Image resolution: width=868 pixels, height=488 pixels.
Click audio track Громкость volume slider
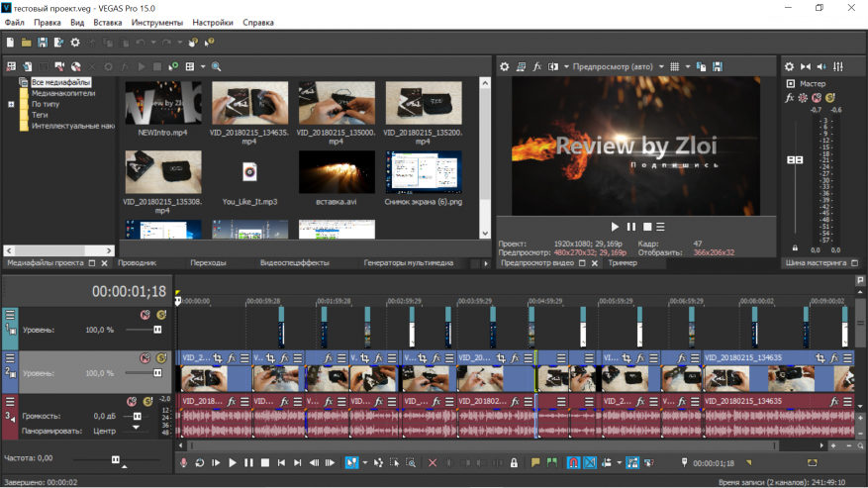(x=137, y=416)
